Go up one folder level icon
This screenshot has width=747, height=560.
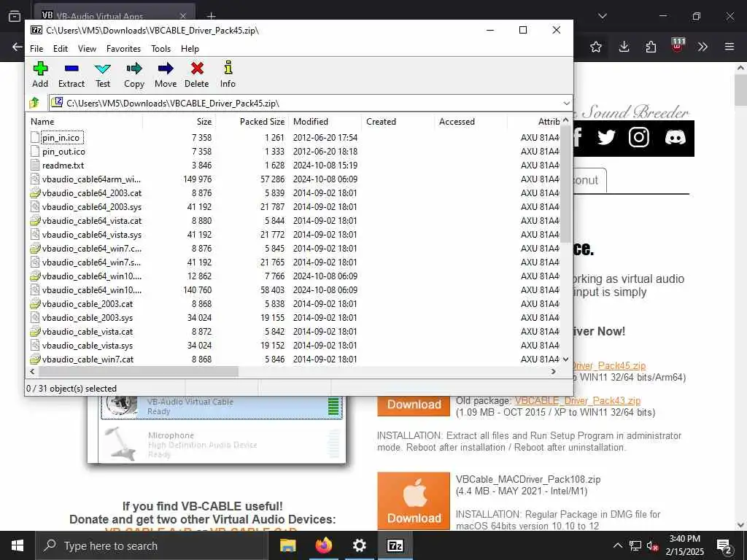34,102
